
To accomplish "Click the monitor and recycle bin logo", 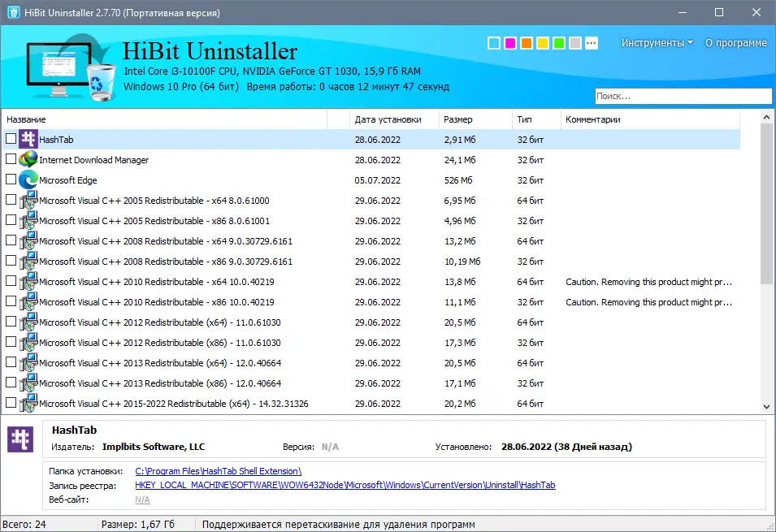I will point(72,67).
